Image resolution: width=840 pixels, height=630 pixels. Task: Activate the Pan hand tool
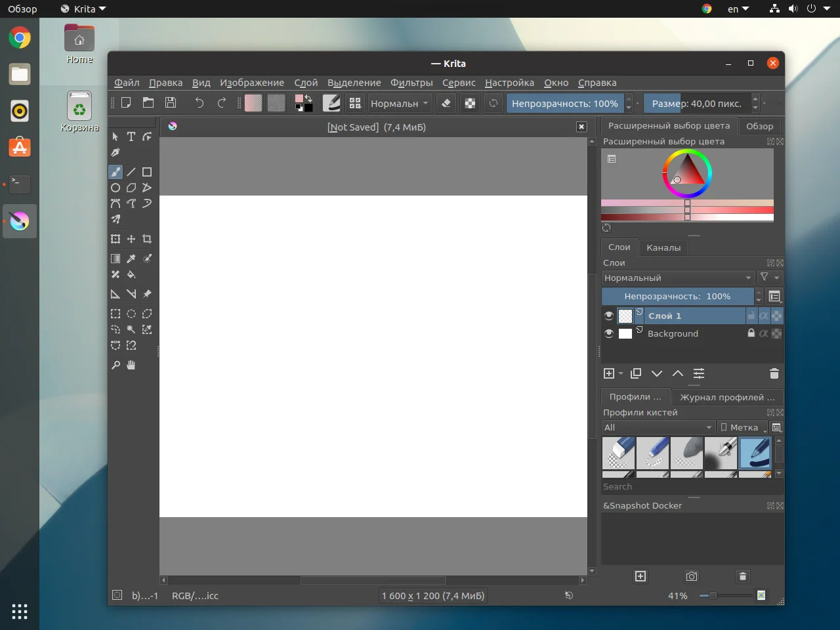131,365
